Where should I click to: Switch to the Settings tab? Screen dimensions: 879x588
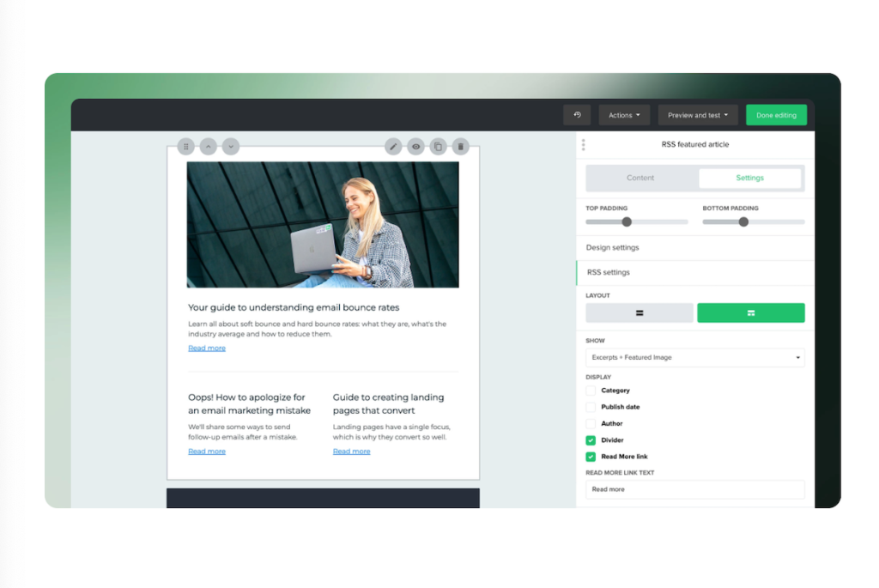tap(749, 178)
